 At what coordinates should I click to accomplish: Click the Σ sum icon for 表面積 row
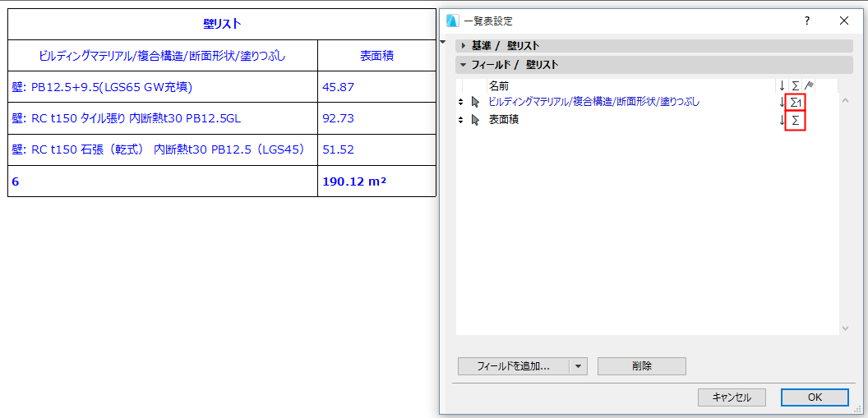coord(796,120)
